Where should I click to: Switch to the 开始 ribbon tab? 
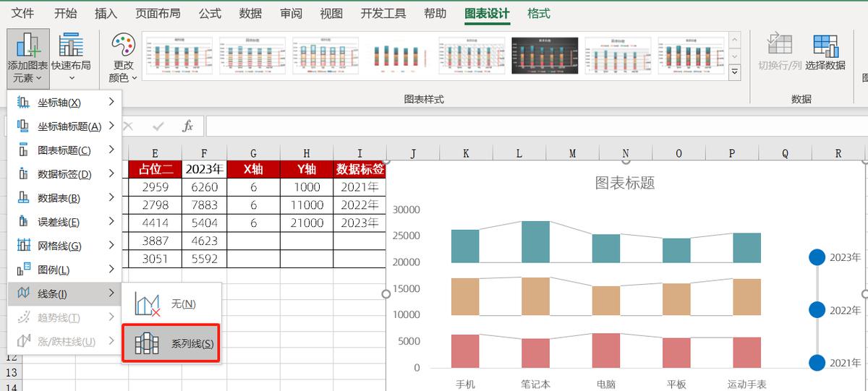coord(66,14)
